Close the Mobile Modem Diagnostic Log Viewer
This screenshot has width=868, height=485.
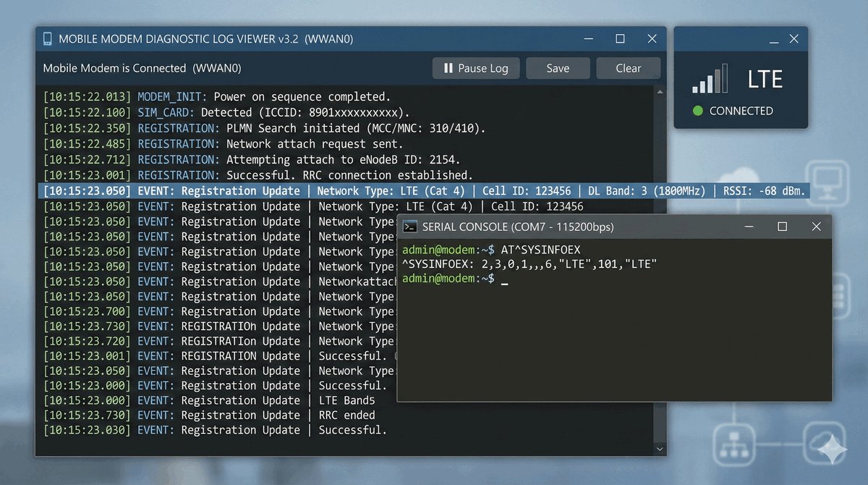(652, 39)
